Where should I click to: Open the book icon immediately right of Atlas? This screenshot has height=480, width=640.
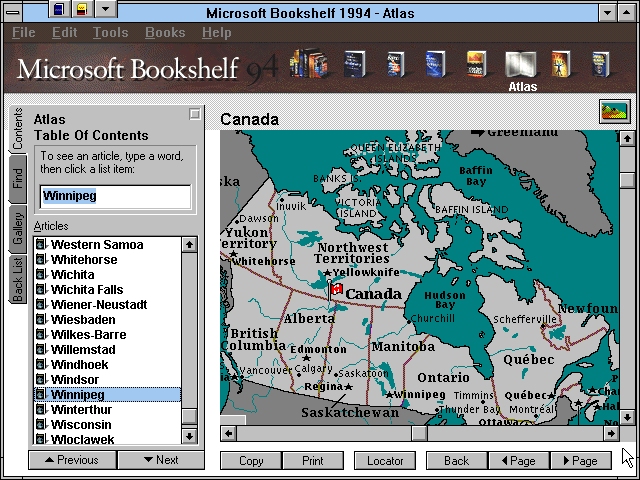[x=562, y=65]
